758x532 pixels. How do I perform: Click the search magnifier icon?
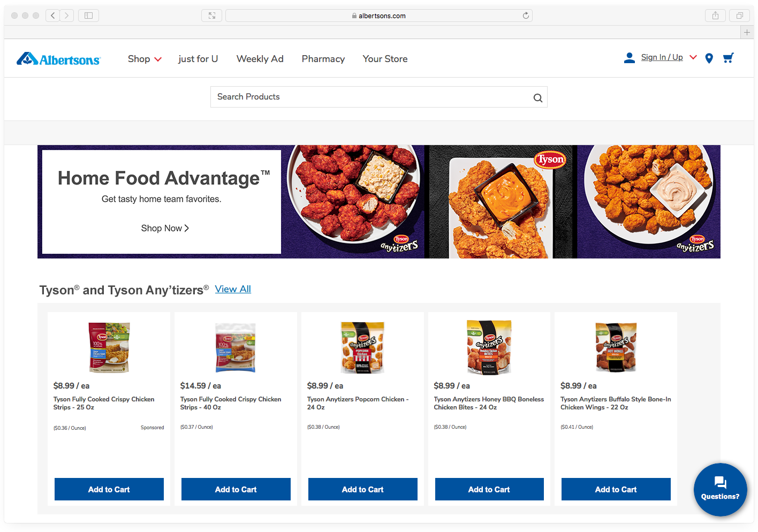[538, 98]
